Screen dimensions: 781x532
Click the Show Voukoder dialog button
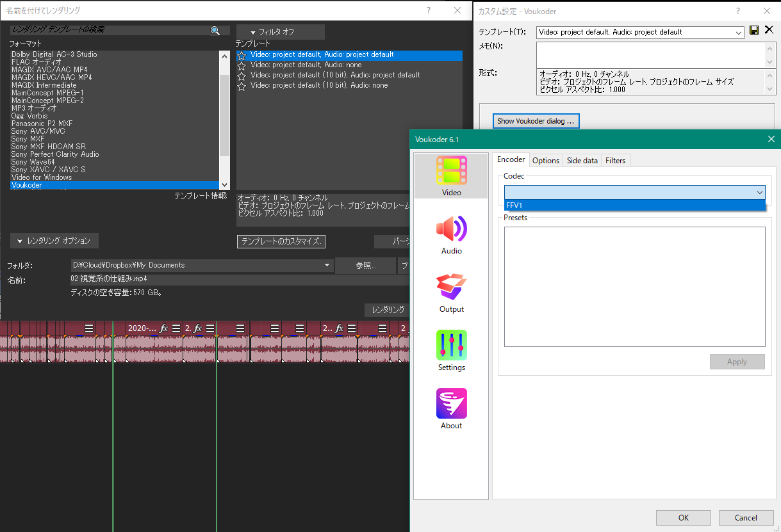pos(536,121)
